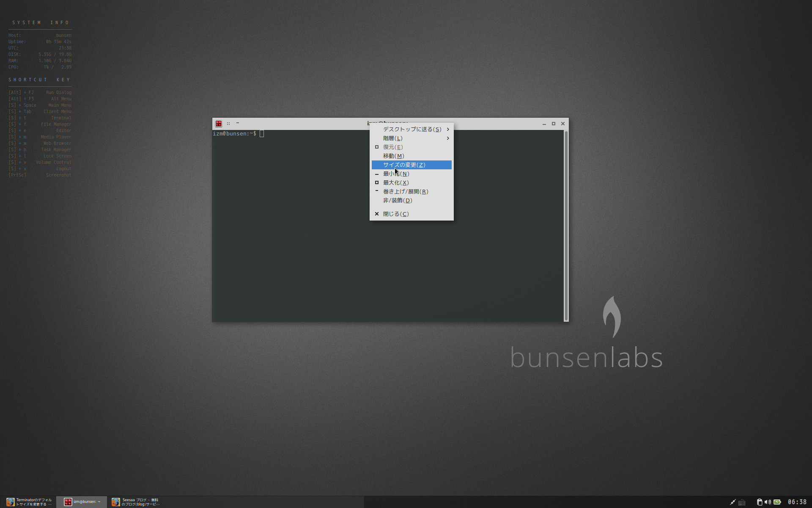Select 最大化(X) in the window menu

point(411,182)
